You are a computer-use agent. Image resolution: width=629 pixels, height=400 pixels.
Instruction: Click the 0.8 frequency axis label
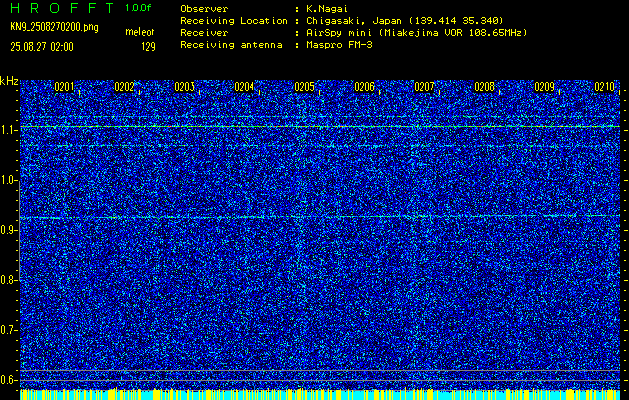click(8, 280)
